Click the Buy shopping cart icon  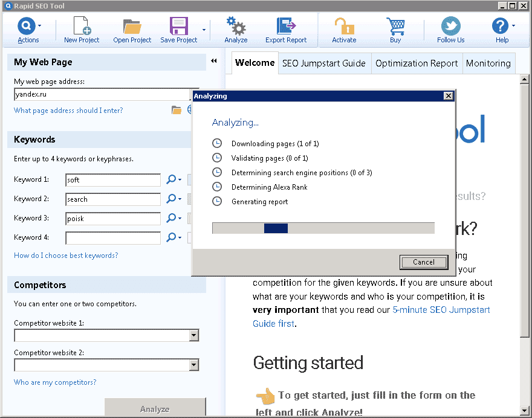tap(395, 27)
